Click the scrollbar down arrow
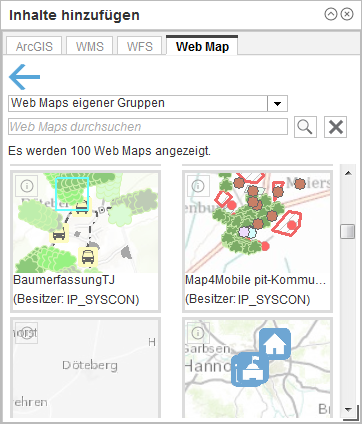 click(348, 409)
